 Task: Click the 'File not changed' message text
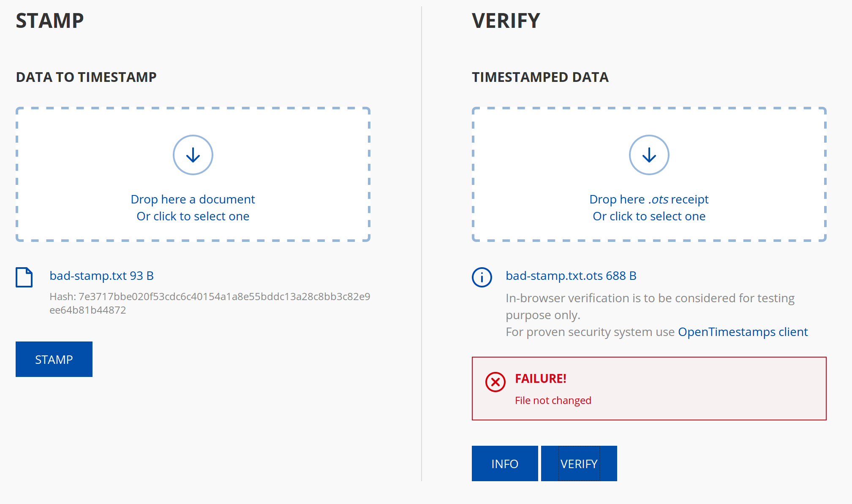coord(553,400)
